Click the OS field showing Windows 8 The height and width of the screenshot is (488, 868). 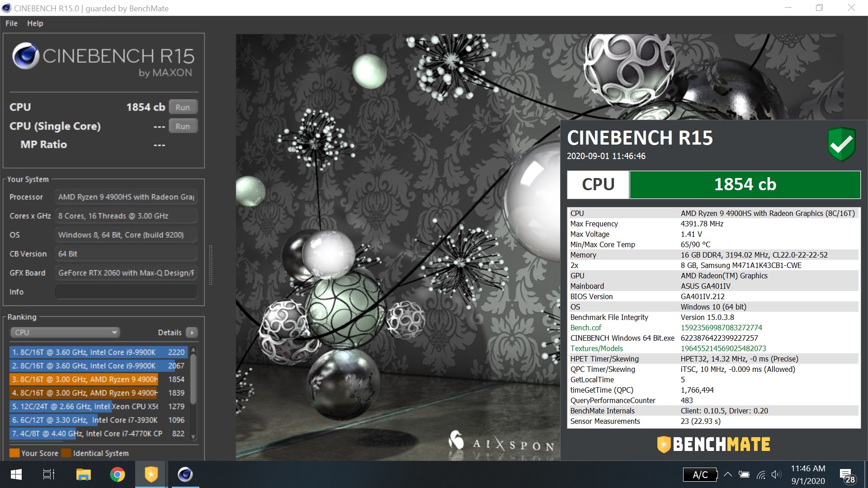[x=126, y=235]
